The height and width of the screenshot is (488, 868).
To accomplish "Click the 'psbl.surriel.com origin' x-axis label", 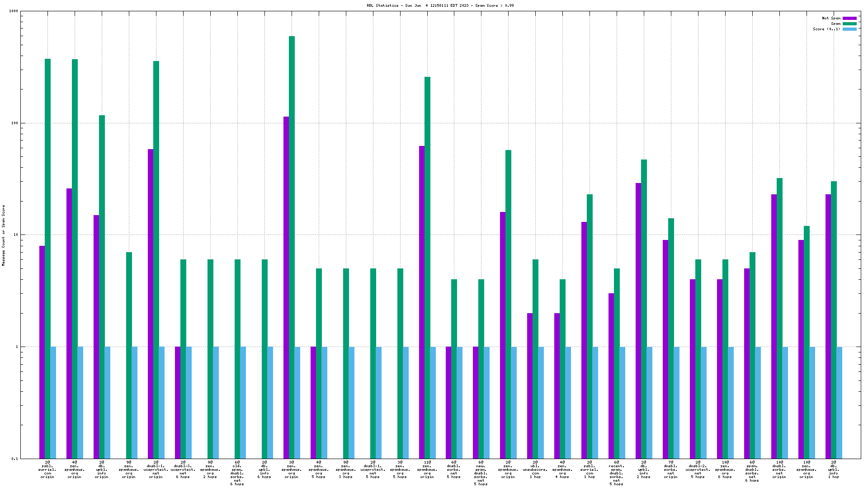I will point(47,469).
